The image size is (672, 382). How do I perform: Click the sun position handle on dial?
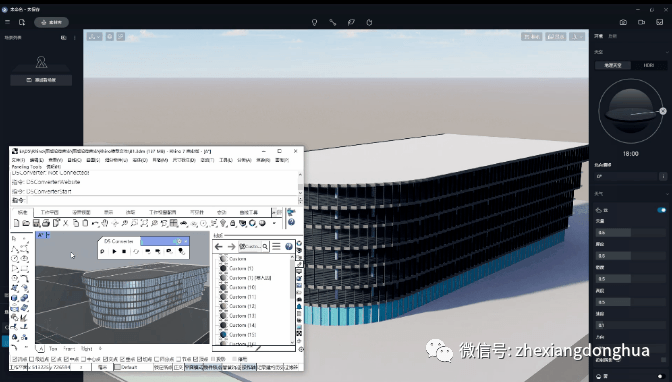click(663, 111)
